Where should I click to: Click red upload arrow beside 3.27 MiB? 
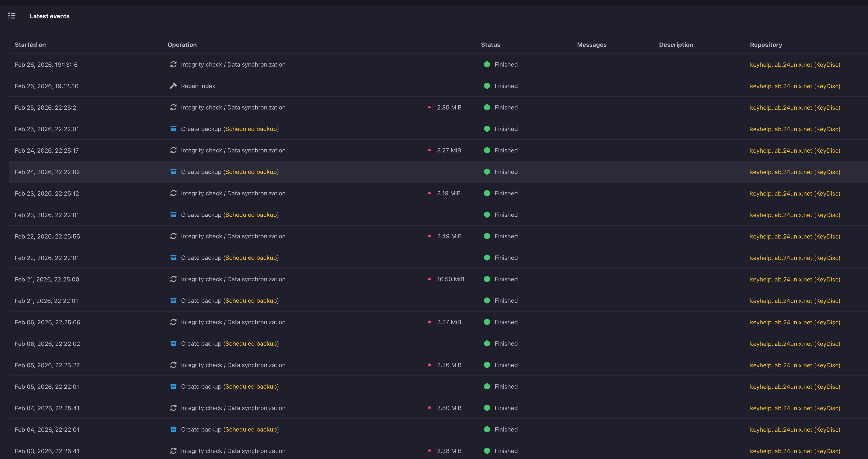(429, 150)
